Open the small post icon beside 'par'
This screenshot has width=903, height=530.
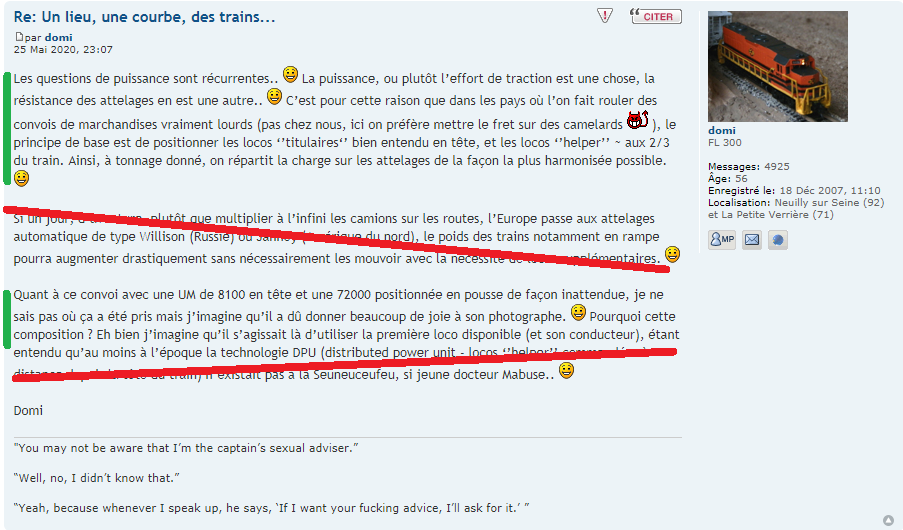[19, 37]
